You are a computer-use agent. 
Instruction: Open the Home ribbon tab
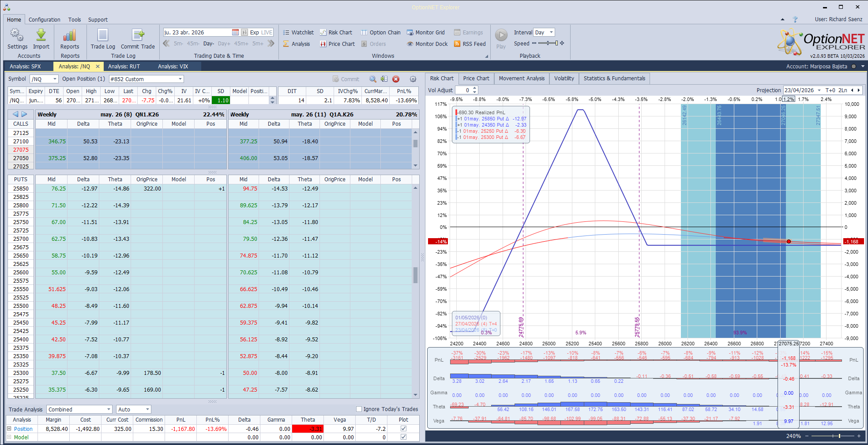point(14,19)
